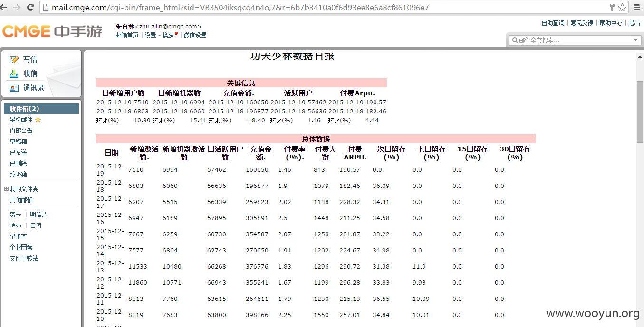Viewport: 644px width, 327px height.
Task: Bookmark this page with the star icon
Action: click(x=622, y=8)
